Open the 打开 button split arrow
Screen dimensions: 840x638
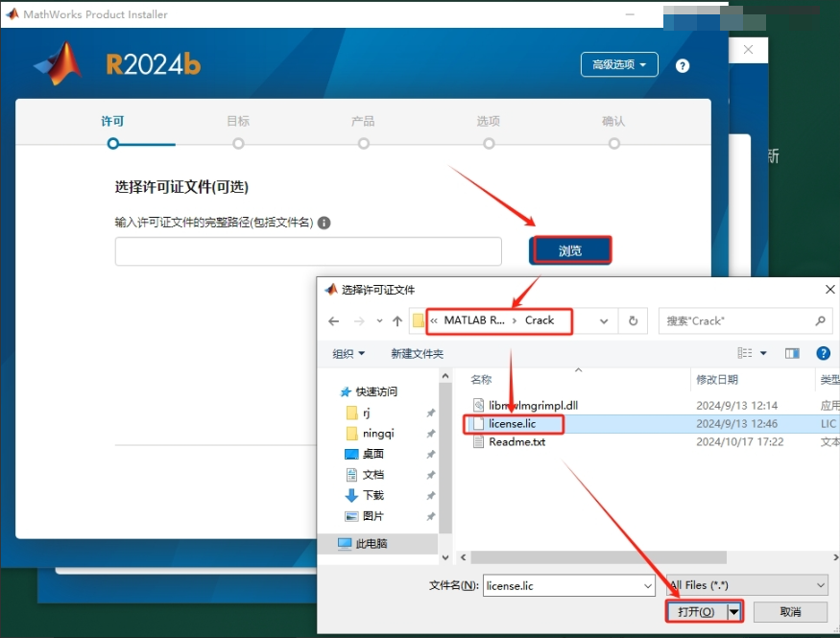tap(734, 611)
